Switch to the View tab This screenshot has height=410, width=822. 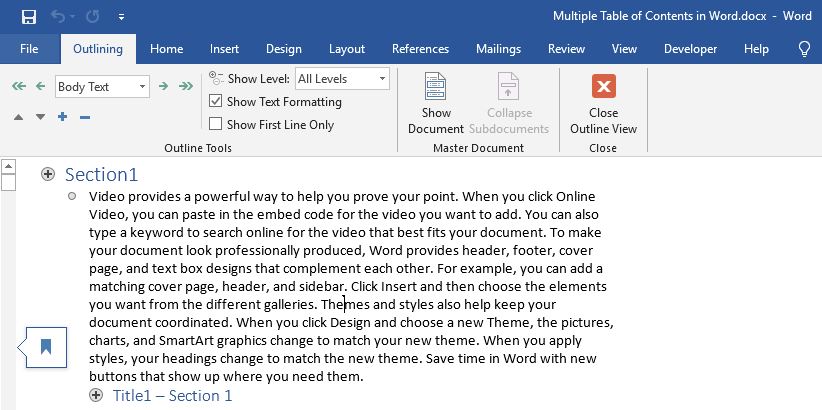click(x=624, y=49)
